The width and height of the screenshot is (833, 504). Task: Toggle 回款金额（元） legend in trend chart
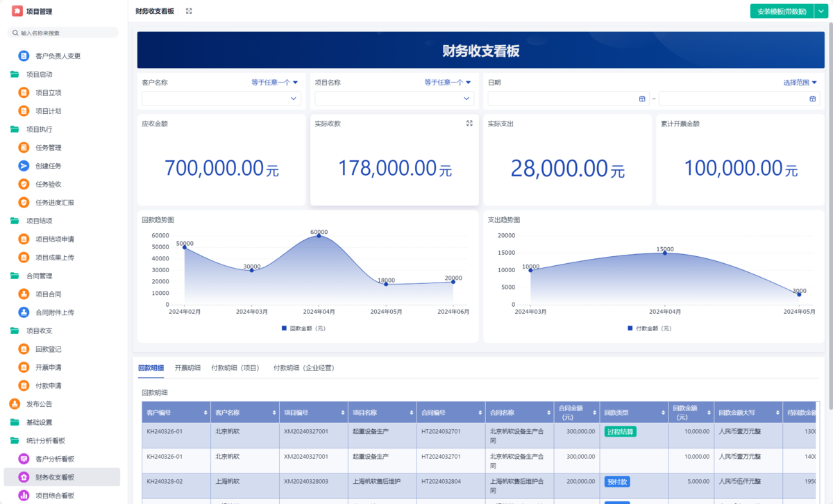click(303, 328)
